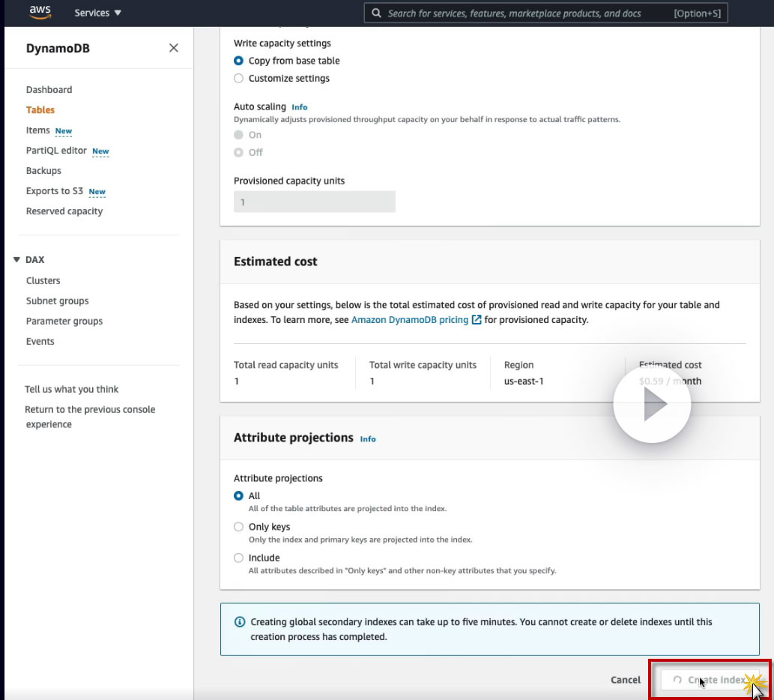This screenshot has height=700, width=774.
Task: Click the external link icon beside pricing
Action: coord(477,320)
